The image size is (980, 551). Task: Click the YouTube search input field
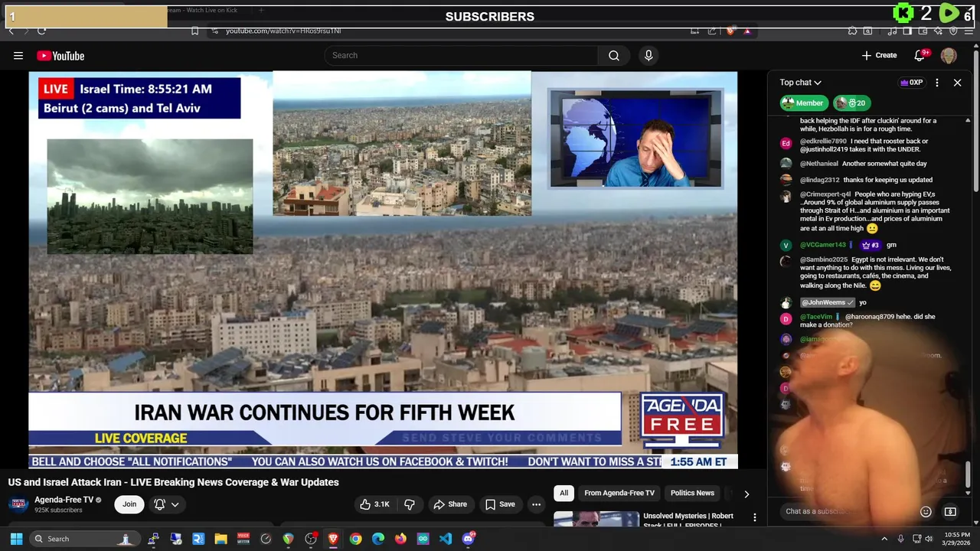(462, 55)
